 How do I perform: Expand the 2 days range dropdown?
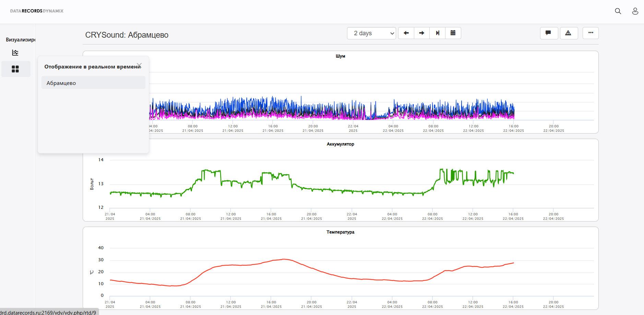click(371, 33)
